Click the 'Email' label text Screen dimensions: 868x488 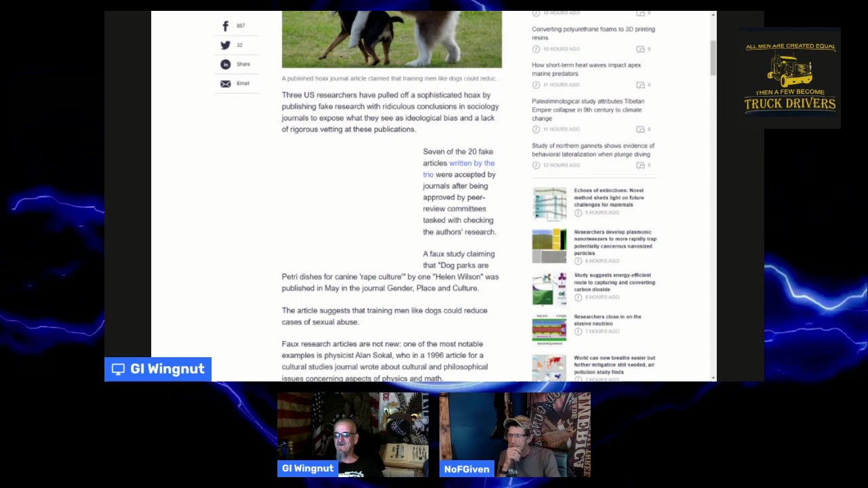pos(243,83)
